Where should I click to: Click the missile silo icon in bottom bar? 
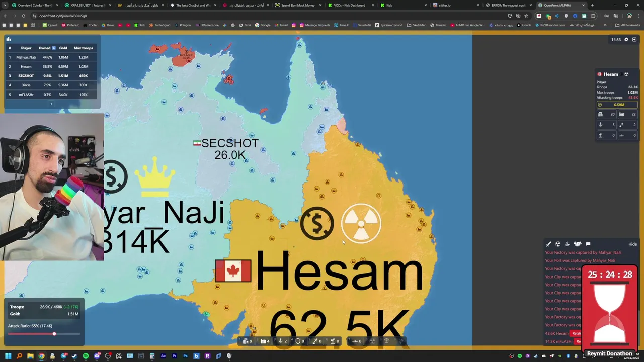tap(315, 341)
